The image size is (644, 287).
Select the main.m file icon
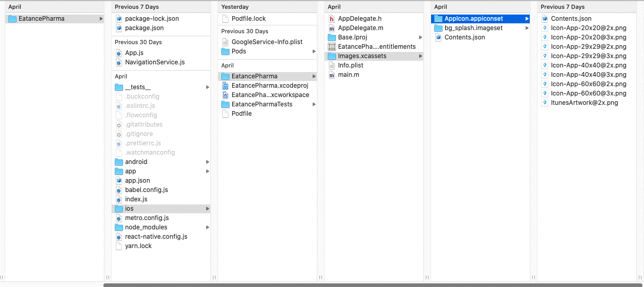(x=332, y=75)
